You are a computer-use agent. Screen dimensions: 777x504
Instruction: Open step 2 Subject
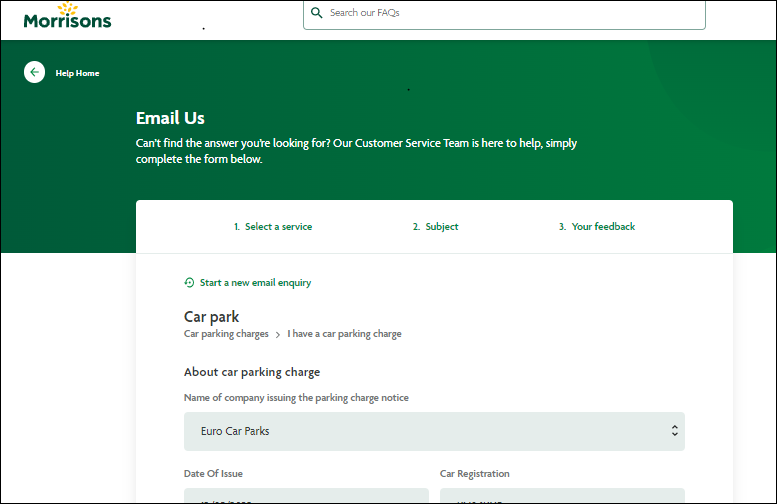[x=436, y=226]
